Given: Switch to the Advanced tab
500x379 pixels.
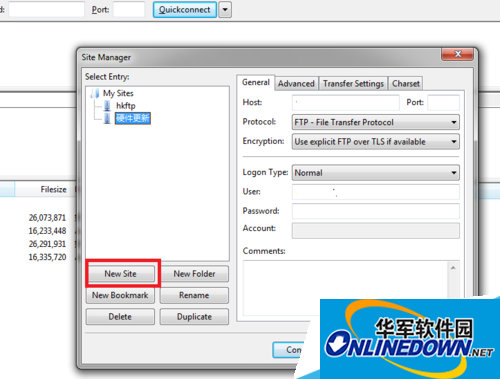Looking at the screenshot, I should (296, 84).
